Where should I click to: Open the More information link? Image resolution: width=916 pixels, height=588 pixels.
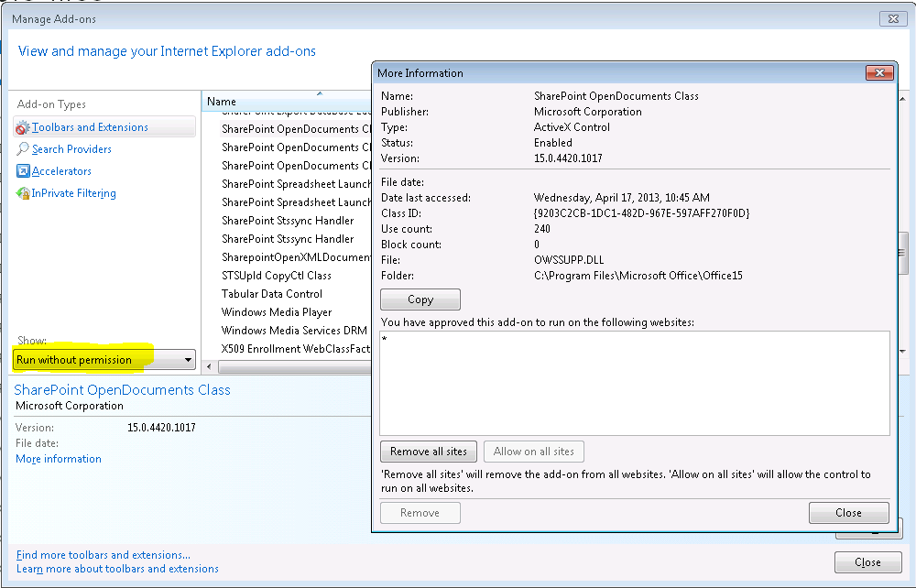point(59,459)
